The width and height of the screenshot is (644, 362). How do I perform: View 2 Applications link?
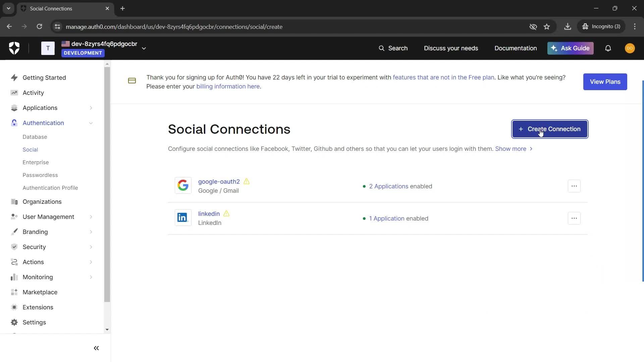tap(389, 186)
